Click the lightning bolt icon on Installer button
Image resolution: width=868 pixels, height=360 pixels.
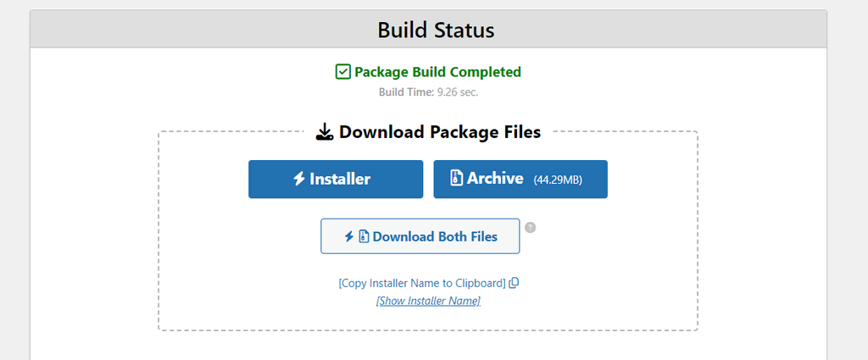point(298,179)
